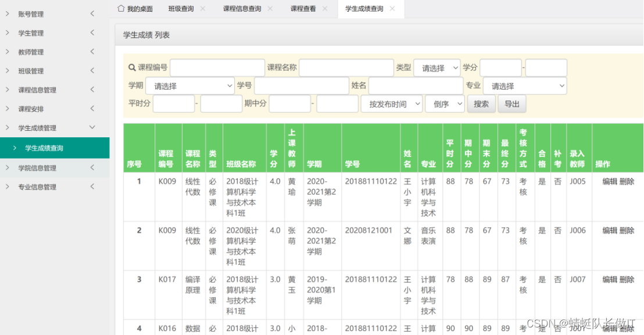The width and height of the screenshot is (644, 335).
Task: Click the 学生管理 sidebar icon
Action: click(8, 33)
